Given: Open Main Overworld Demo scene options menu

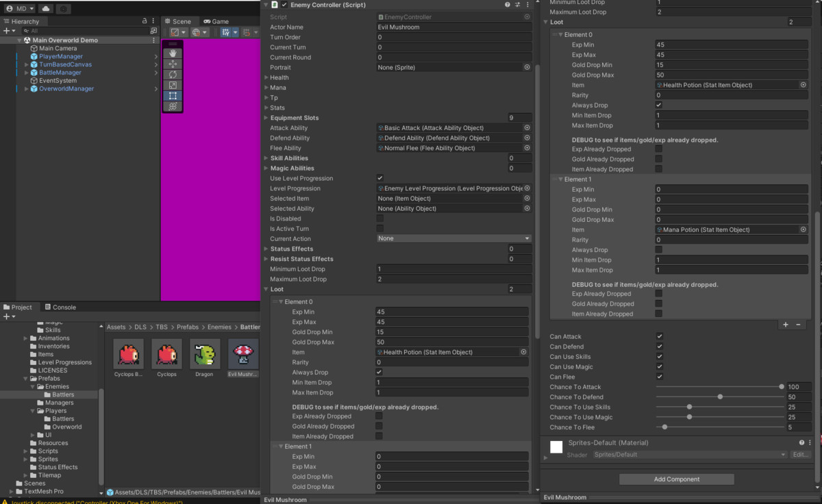Looking at the screenshot, I should click(x=153, y=40).
